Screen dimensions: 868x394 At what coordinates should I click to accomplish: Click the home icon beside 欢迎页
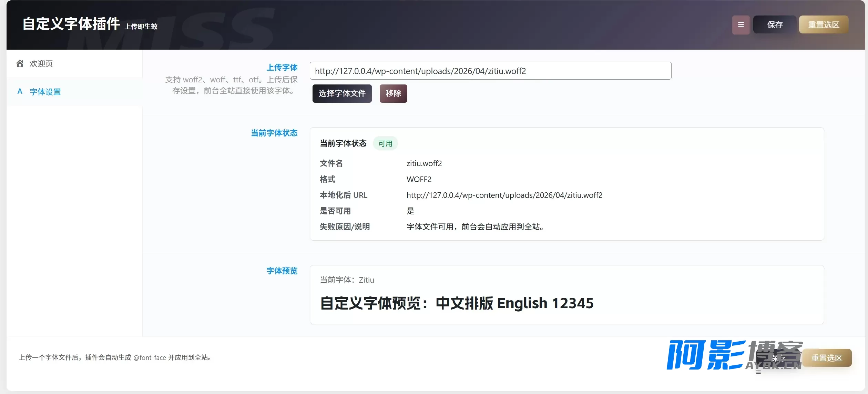20,63
